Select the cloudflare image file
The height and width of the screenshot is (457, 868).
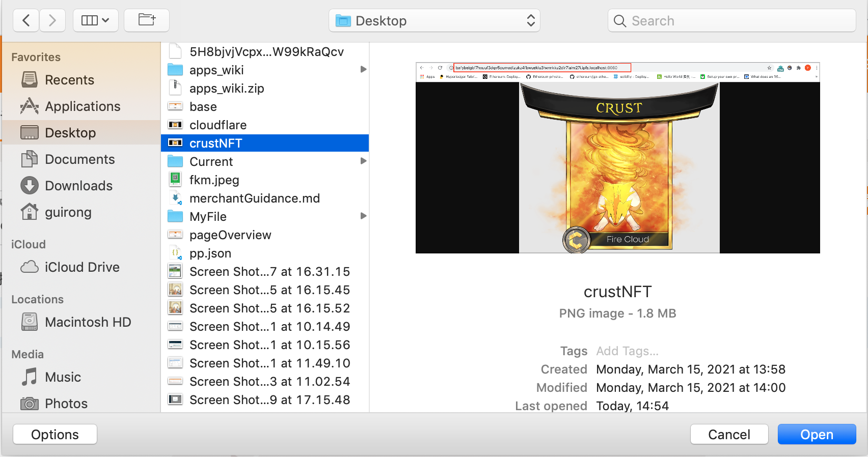point(265,125)
